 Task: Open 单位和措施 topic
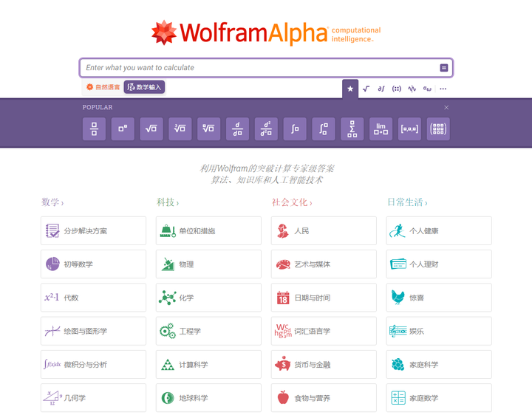tap(208, 231)
